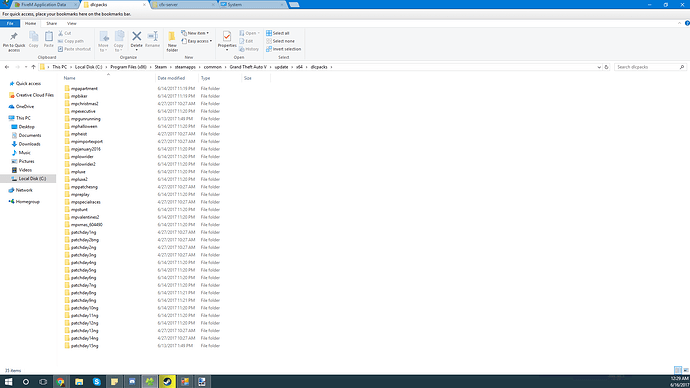Open the address bar history dropdown
This screenshot has height=388, width=690.
pyautogui.click(x=599, y=67)
